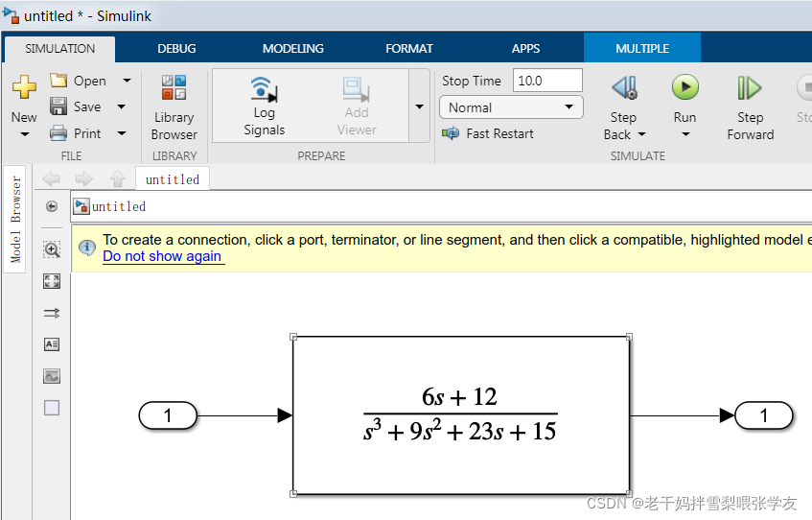The image size is (812, 520).
Task: Open the Library Browser
Action: pyautogui.click(x=174, y=107)
